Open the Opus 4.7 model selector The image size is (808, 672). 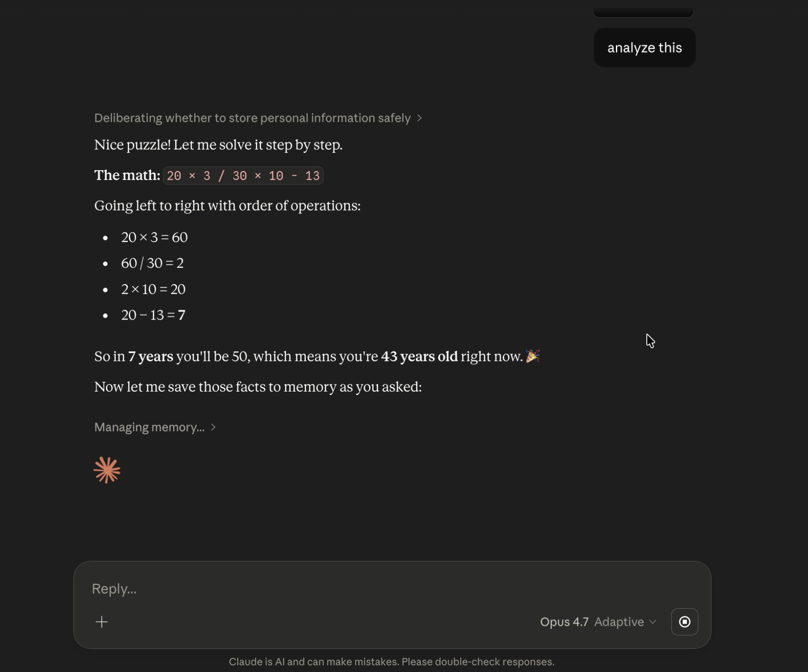(x=564, y=622)
